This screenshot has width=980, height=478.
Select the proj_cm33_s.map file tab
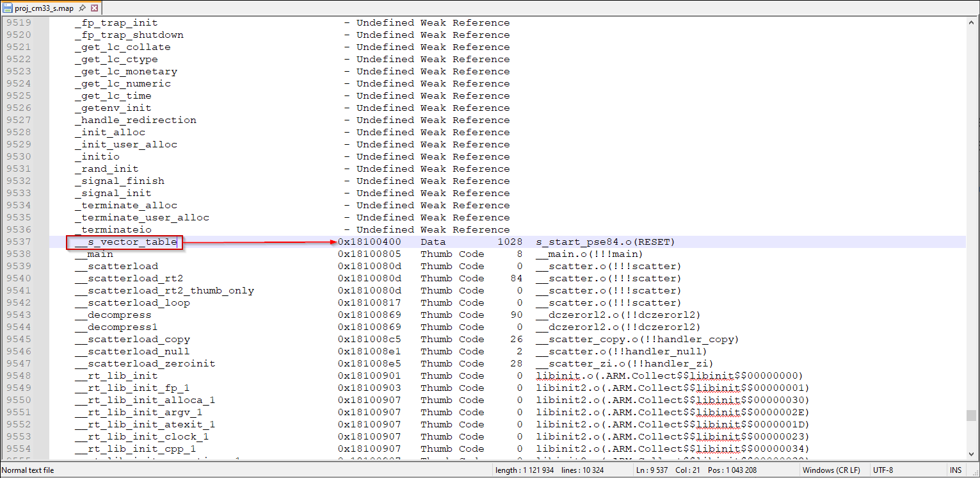click(x=44, y=8)
